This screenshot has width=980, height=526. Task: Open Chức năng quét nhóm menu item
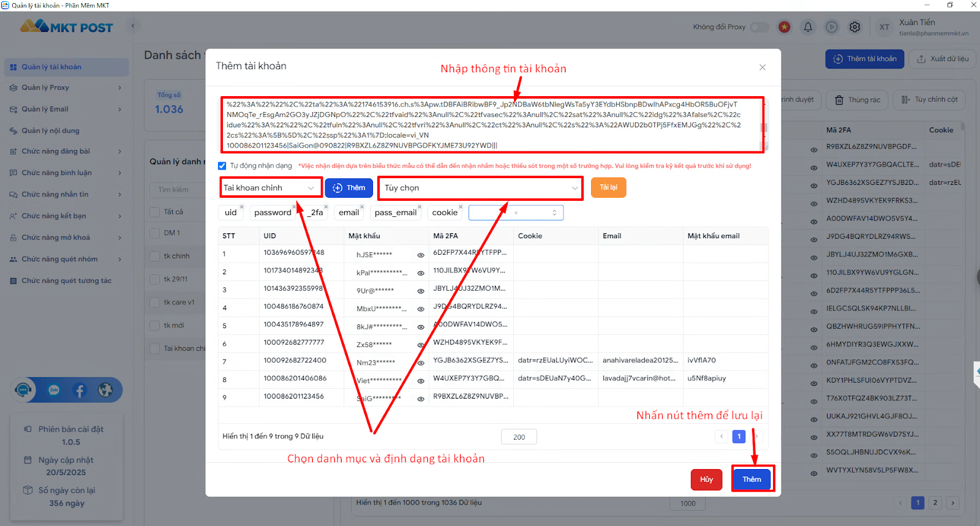point(66,259)
